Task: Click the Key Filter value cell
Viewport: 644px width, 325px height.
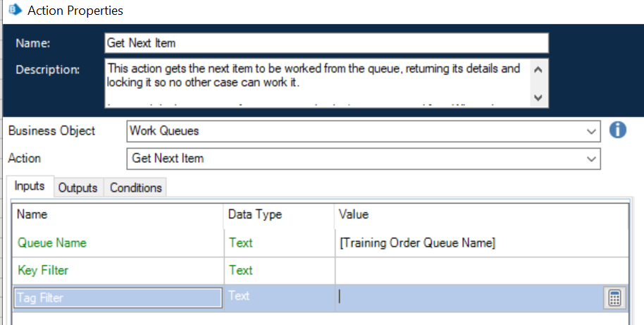Action: coord(479,270)
